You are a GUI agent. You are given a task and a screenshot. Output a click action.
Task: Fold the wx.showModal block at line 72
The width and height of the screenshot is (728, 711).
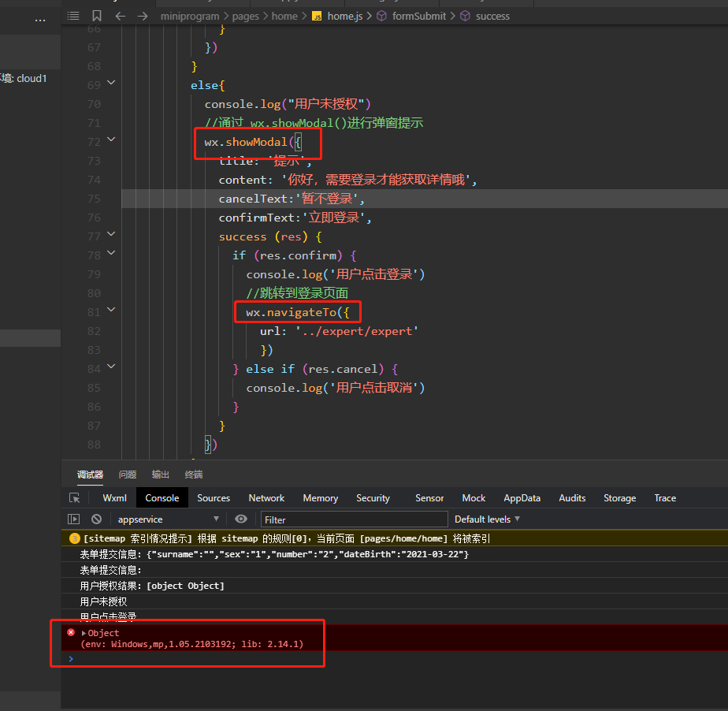tap(111, 140)
